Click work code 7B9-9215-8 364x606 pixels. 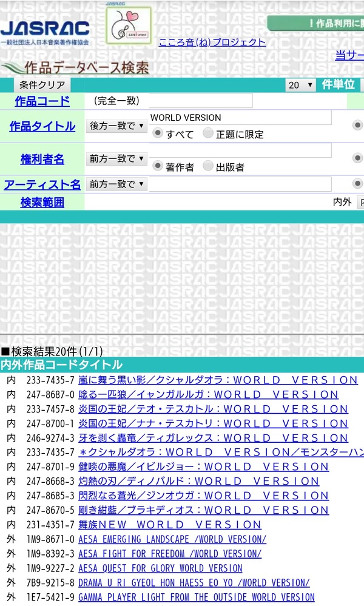(x=50, y=583)
